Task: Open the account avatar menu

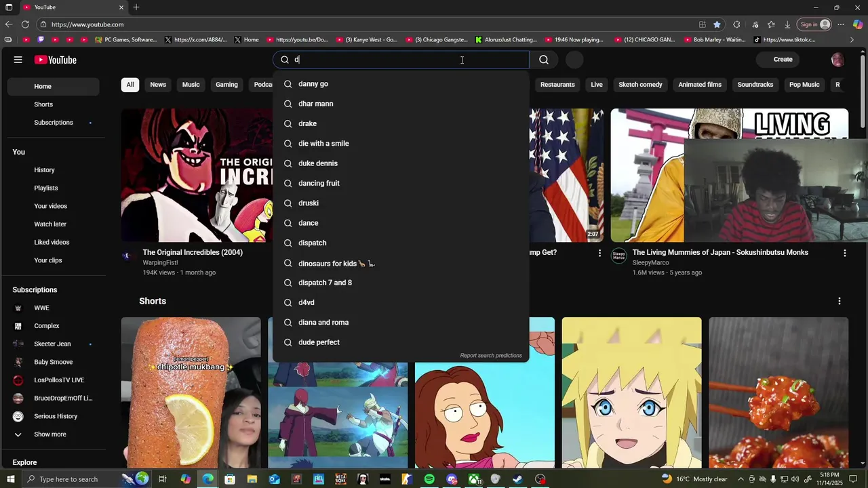Action: [x=837, y=60]
